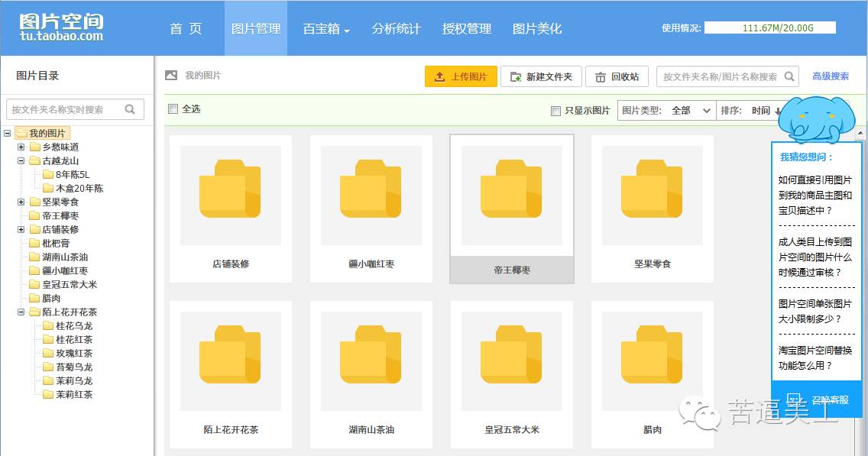Click the picture icon beside 我的图片 breadcrumb

[172, 75]
